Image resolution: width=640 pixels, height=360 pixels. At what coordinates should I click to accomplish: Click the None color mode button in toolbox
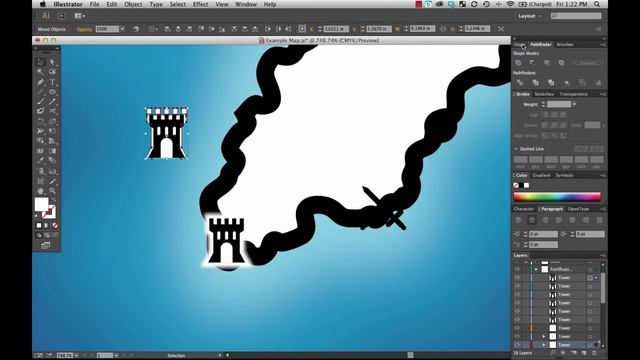click(x=54, y=225)
